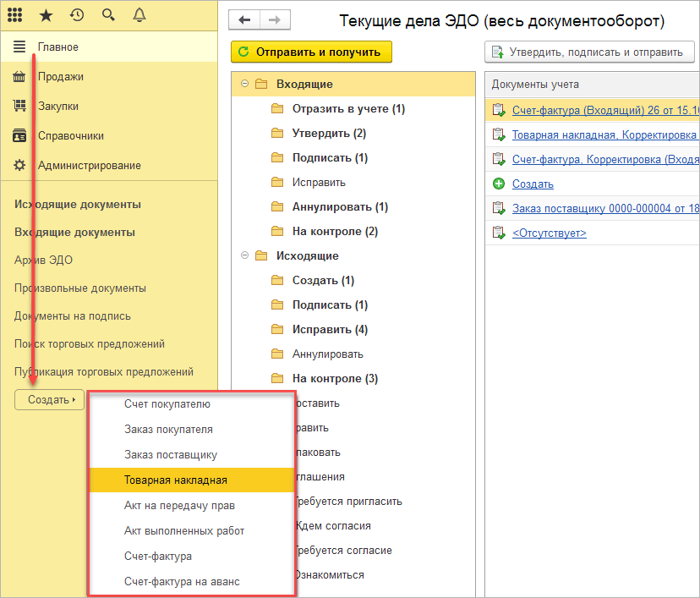Open notifications bell icon
Viewport: 700px width, 598px height.
[x=139, y=14]
